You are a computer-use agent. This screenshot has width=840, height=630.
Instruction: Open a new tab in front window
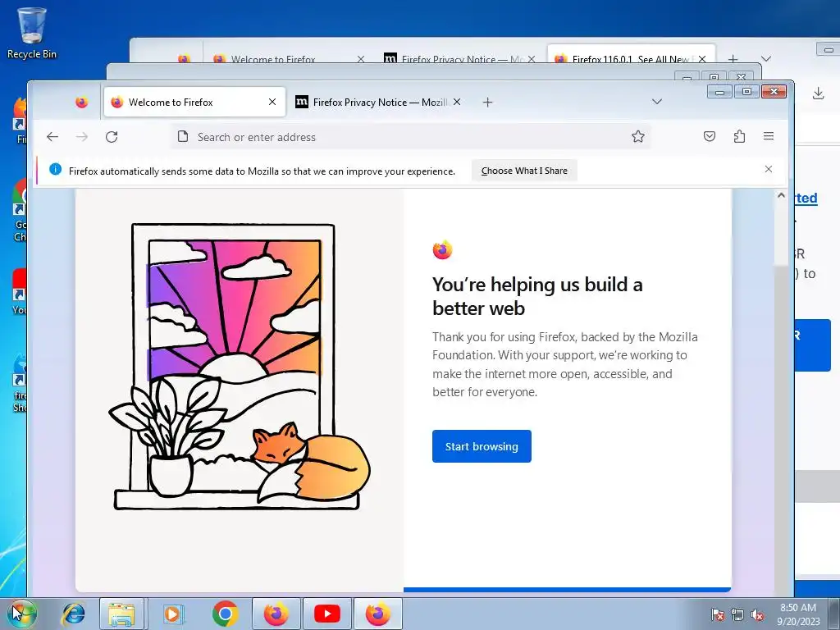(487, 103)
